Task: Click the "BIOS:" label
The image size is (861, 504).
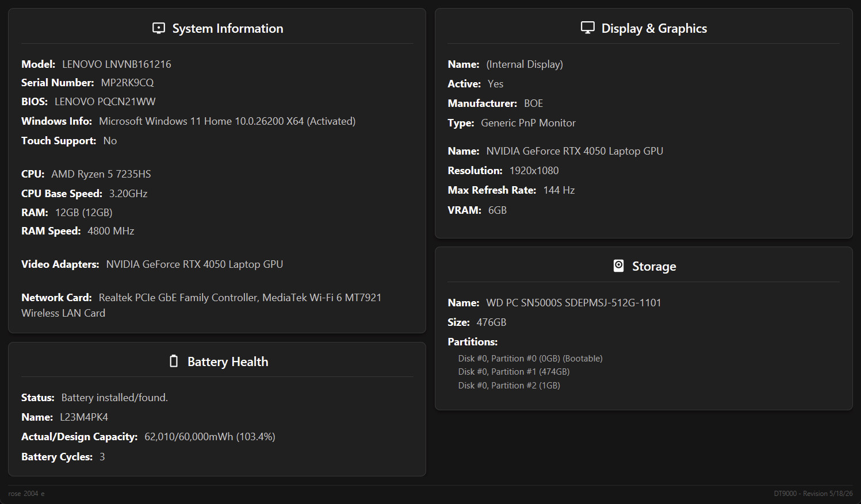Action: [x=35, y=102]
